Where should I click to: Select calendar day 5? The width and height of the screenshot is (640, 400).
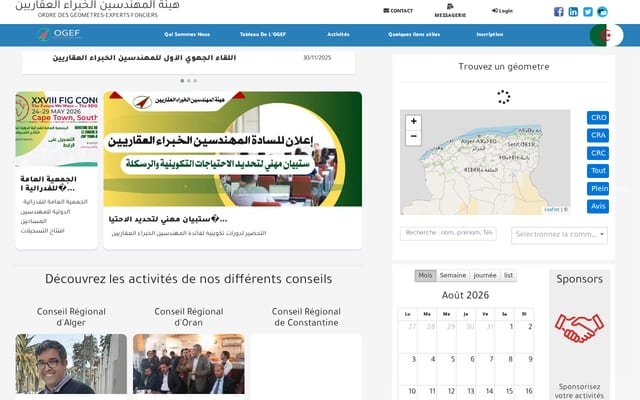453,359
